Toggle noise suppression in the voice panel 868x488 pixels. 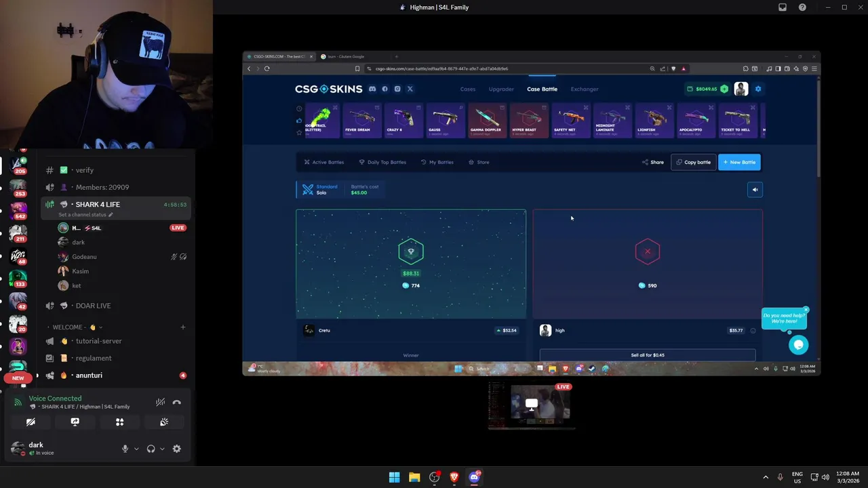click(160, 402)
